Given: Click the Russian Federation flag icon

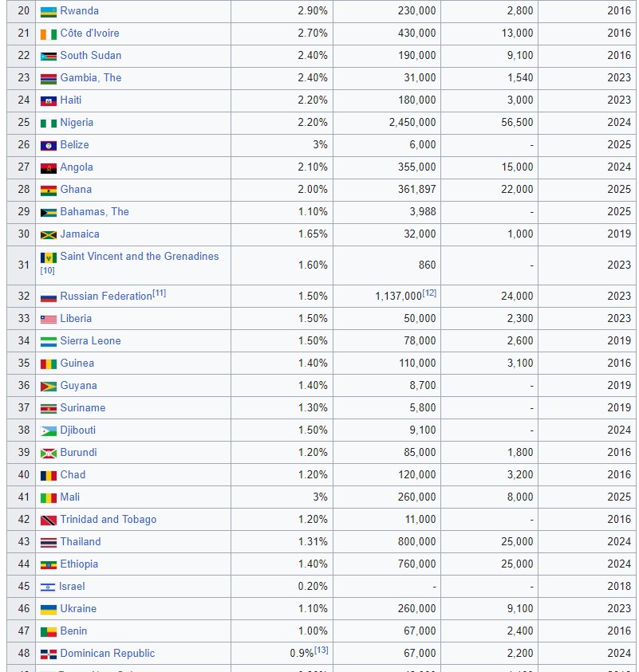Looking at the screenshot, I should click(x=49, y=297).
